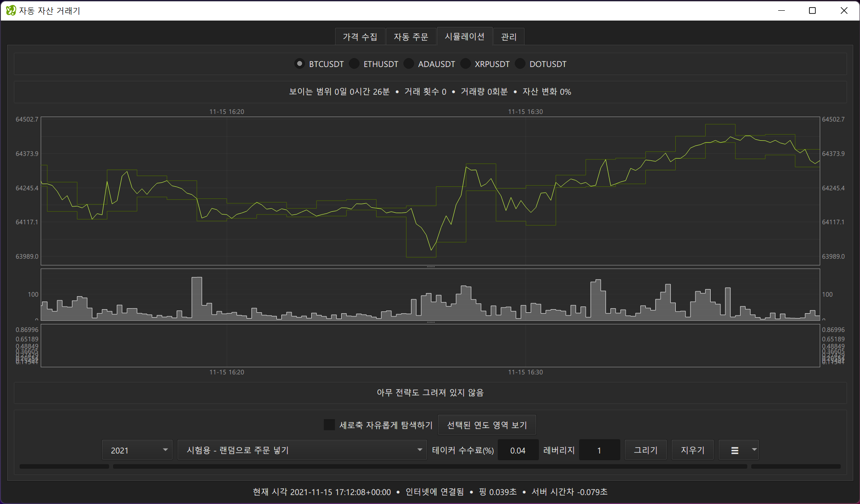Open the 2021 year dropdown
Viewport: 860px width, 504px height.
(x=137, y=450)
